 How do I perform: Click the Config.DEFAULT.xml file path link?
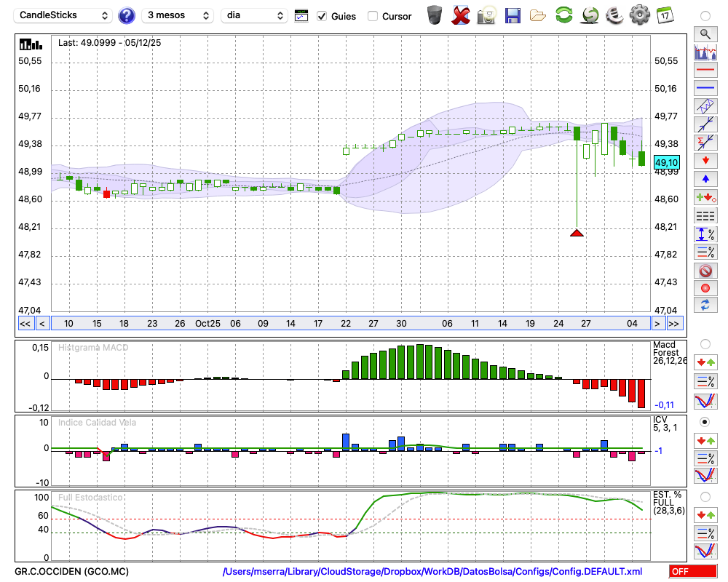(432, 571)
